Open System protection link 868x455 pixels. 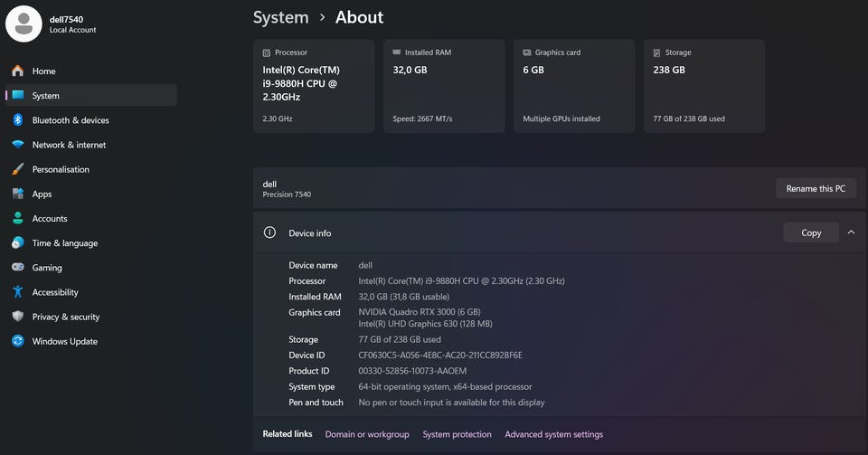click(x=458, y=434)
